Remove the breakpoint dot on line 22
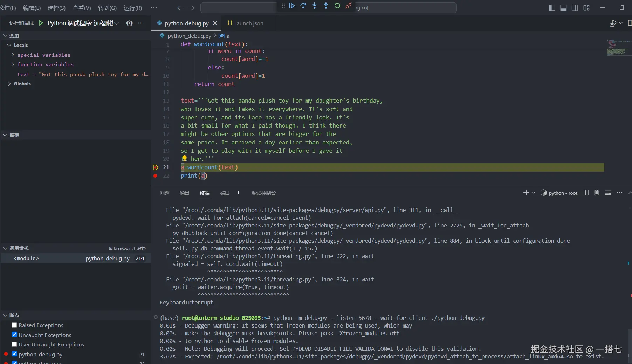 pos(155,176)
